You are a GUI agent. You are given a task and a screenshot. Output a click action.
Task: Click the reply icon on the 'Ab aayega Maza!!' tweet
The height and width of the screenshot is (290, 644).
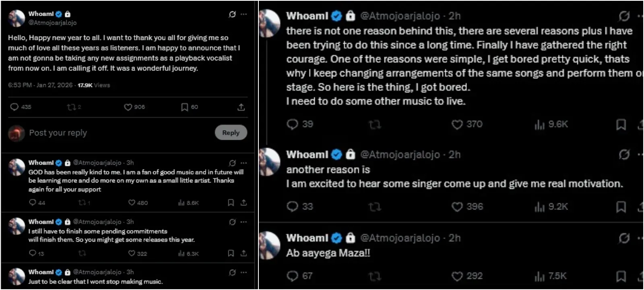pos(292,276)
